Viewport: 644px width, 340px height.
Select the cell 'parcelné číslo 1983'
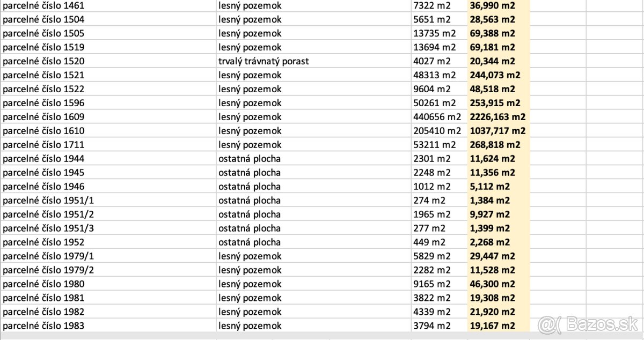(x=43, y=326)
